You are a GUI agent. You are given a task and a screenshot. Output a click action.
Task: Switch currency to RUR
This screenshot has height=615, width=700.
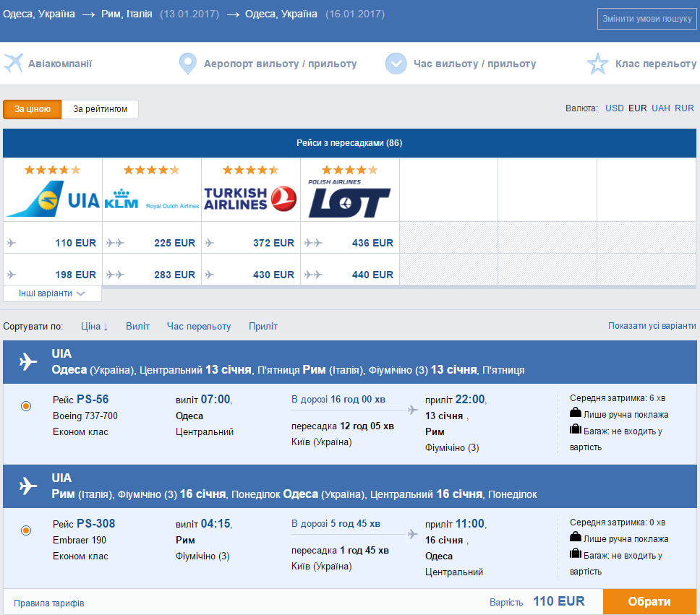684,108
